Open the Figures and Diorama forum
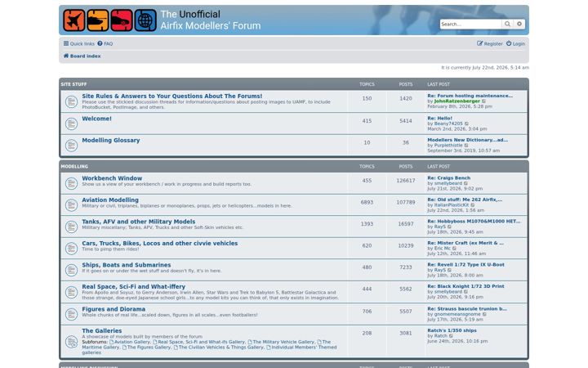This screenshot has height=368, width=588. [114, 309]
